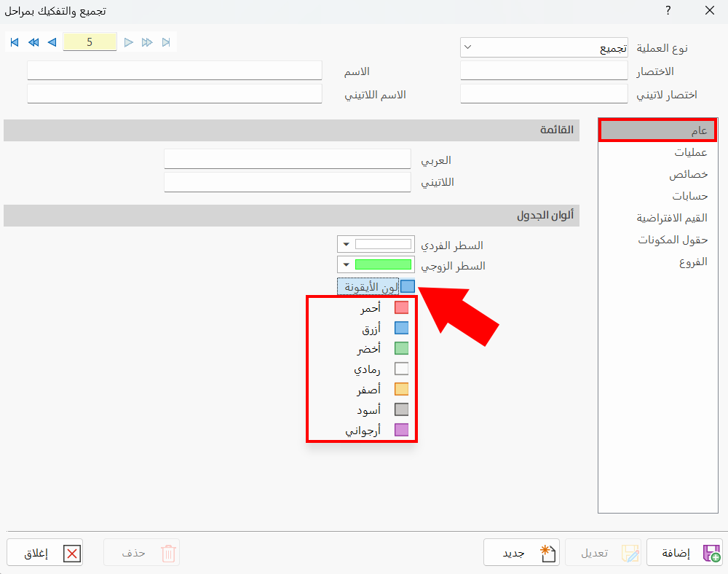The image size is (728, 574).
Task: Choose أصفر from the color list
Action: coord(362,389)
